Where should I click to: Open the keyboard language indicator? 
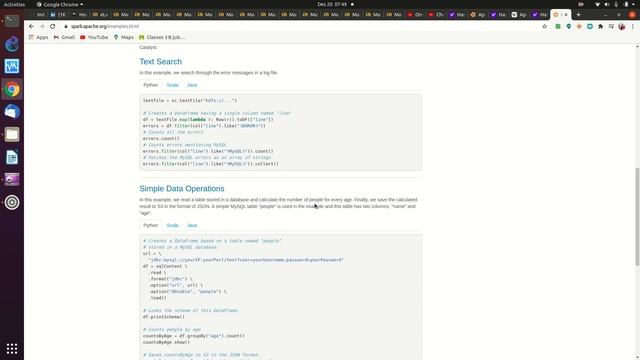(x=581, y=4)
